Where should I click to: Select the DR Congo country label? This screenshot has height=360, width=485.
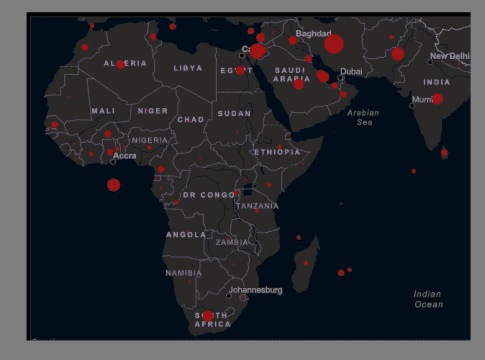pos(209,195)
